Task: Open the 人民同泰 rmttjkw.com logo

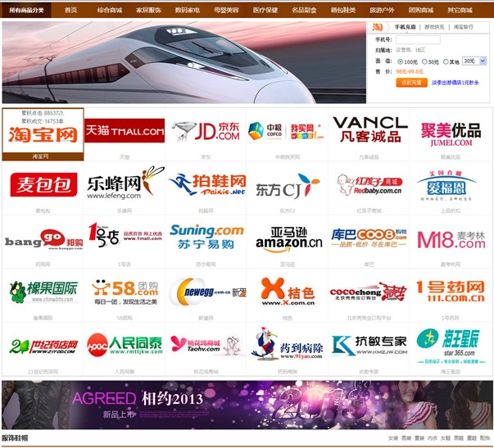Action: [x=125, y=345]
